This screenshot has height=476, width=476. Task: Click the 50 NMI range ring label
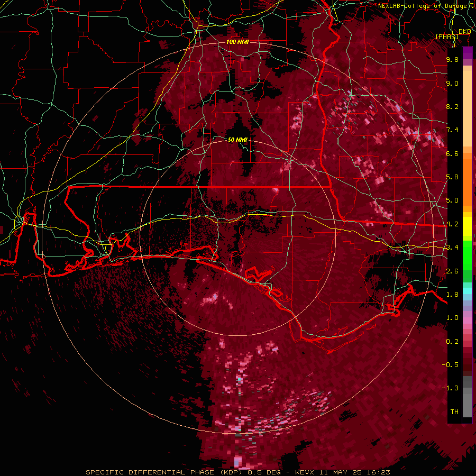237,140
